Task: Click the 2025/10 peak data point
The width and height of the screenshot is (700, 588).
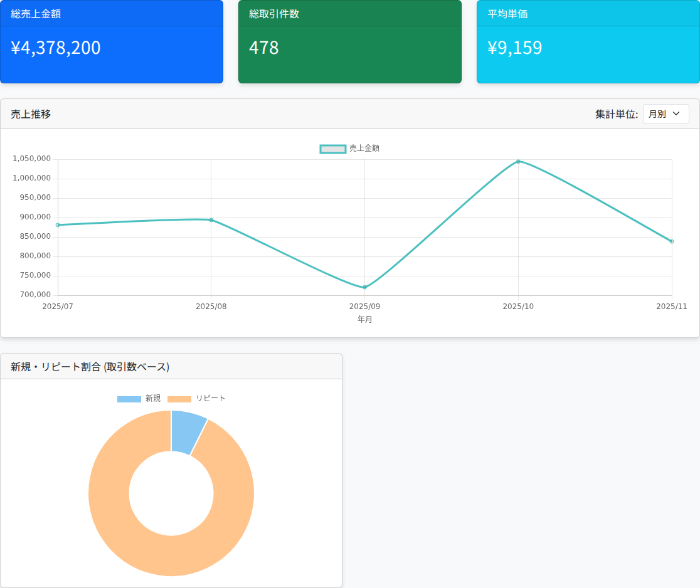Action: pyautogui.click(x=518, y=162)
